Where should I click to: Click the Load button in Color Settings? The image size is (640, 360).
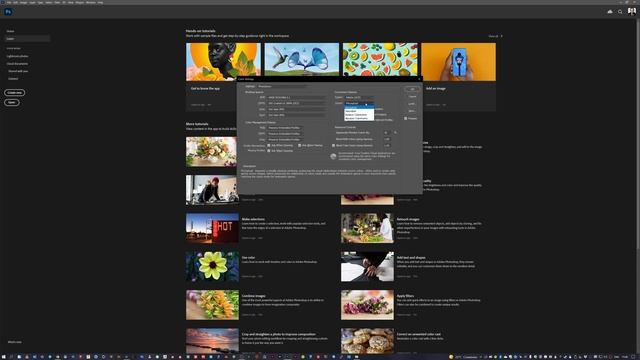[x=412, y=104]
